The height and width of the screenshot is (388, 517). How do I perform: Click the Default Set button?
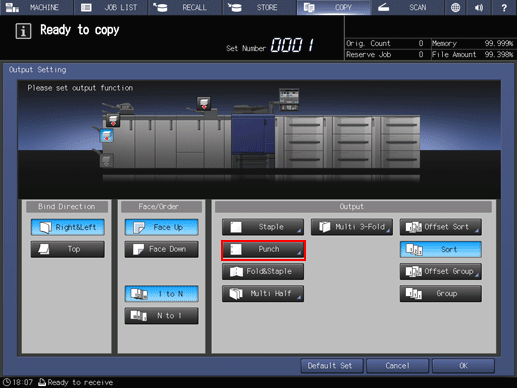pyautogui.click(x=331, y=366)
